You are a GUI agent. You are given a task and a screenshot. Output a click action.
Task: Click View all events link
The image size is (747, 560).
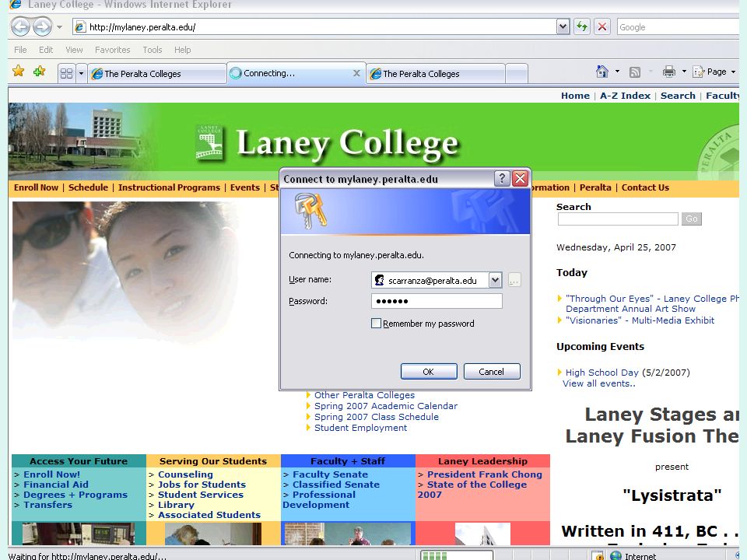[599, 383]
